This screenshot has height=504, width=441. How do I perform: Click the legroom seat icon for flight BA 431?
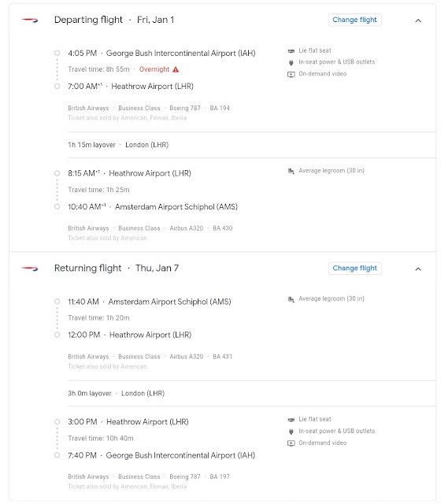pyautogui.click(x=291, y=299)
